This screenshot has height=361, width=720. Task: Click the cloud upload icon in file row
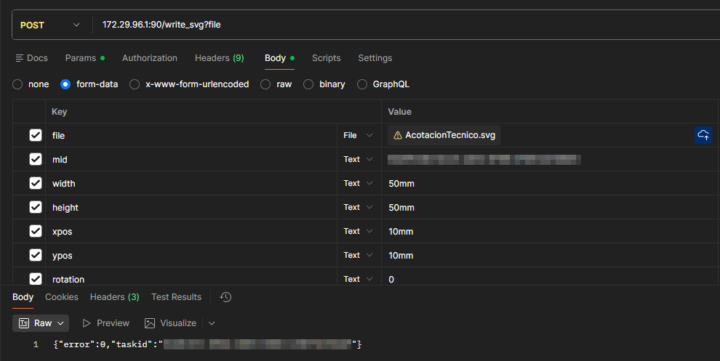pos(703,135)
